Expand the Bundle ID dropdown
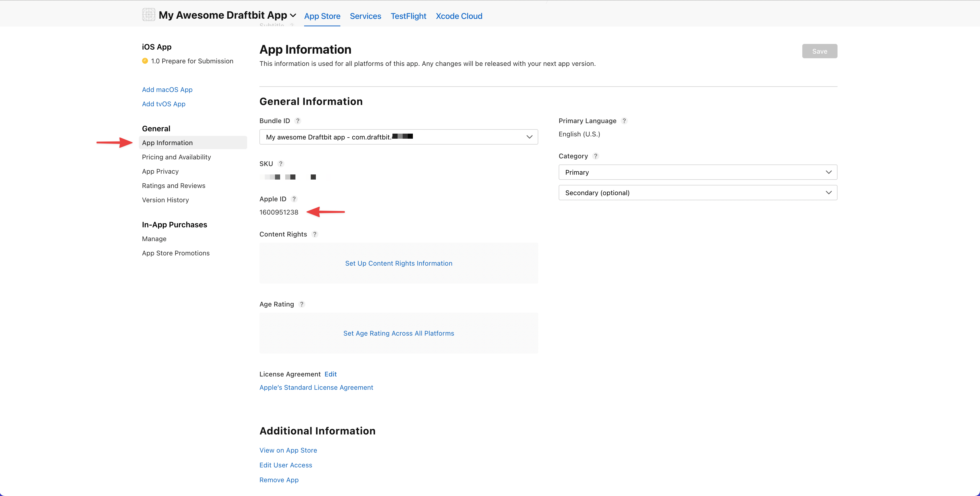This screenshot has width=980, height=496. 398,137
